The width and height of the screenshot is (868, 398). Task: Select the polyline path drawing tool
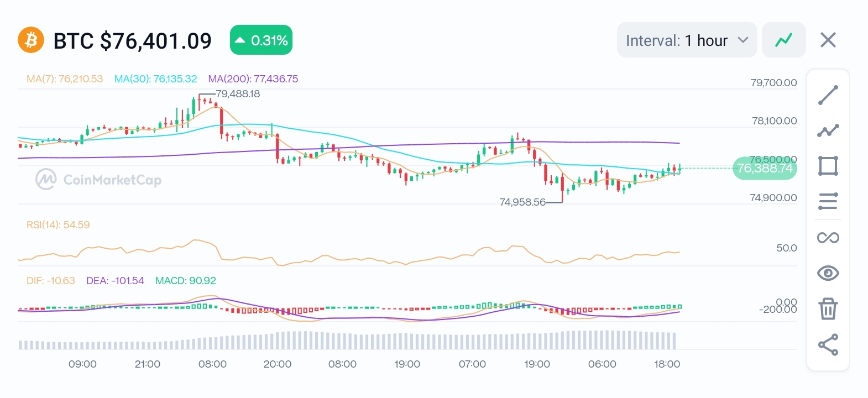click(x=828, y=130)
